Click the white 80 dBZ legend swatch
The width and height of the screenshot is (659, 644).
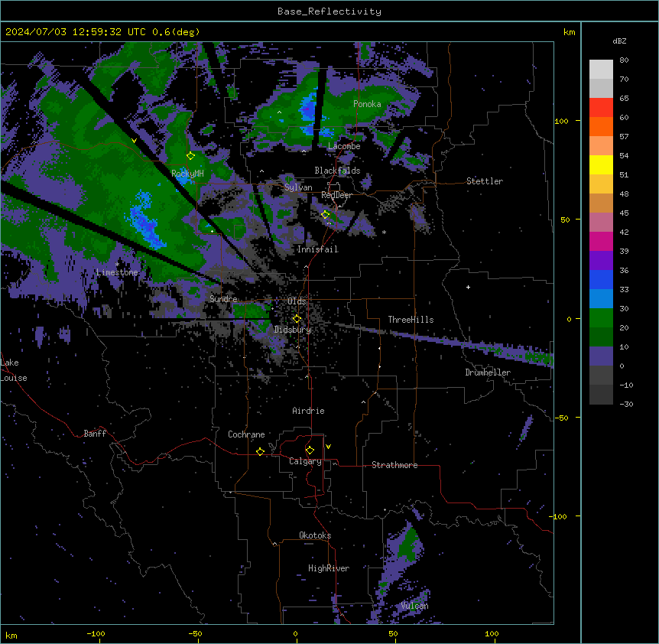[x=601, y=70]
